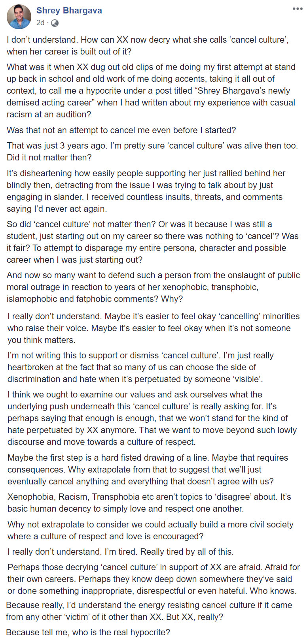The height and width of the screenshot is (644, 307).
Task: Click the paragraph "Maybe the first step is"
Action: [148, 469]
